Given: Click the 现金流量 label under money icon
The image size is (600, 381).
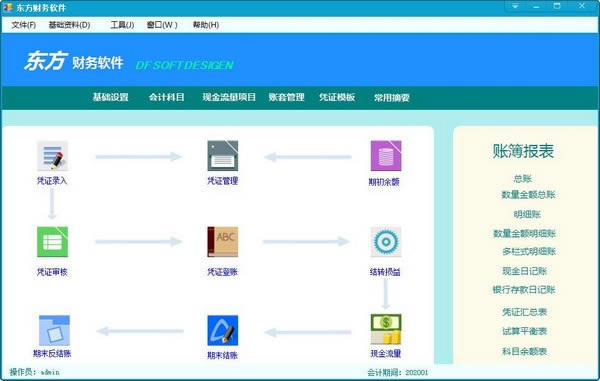Looking at the screenshot, I should click(x=386, y=353).
